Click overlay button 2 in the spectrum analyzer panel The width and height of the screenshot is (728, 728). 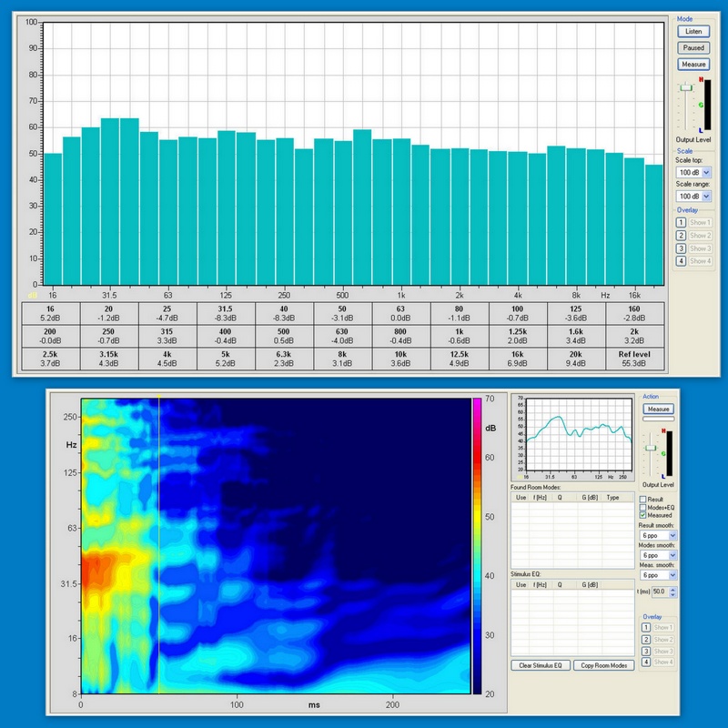pyautogui.click(x=681, y=235)
